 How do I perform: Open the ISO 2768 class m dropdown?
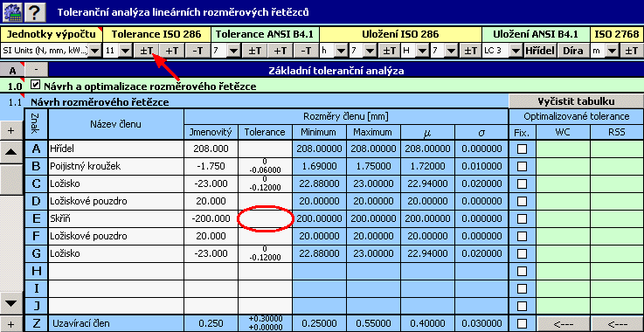[x=613, y=51]
